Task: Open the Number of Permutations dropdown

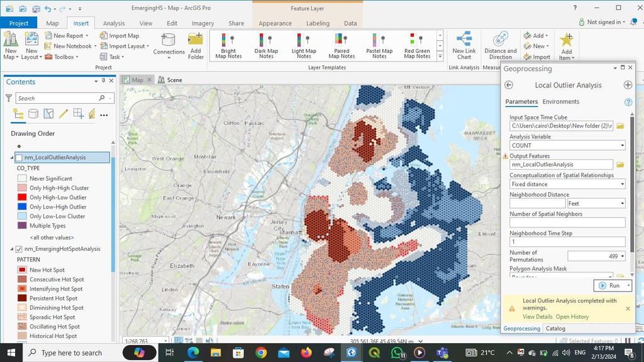Action: [x=622, y=256]
